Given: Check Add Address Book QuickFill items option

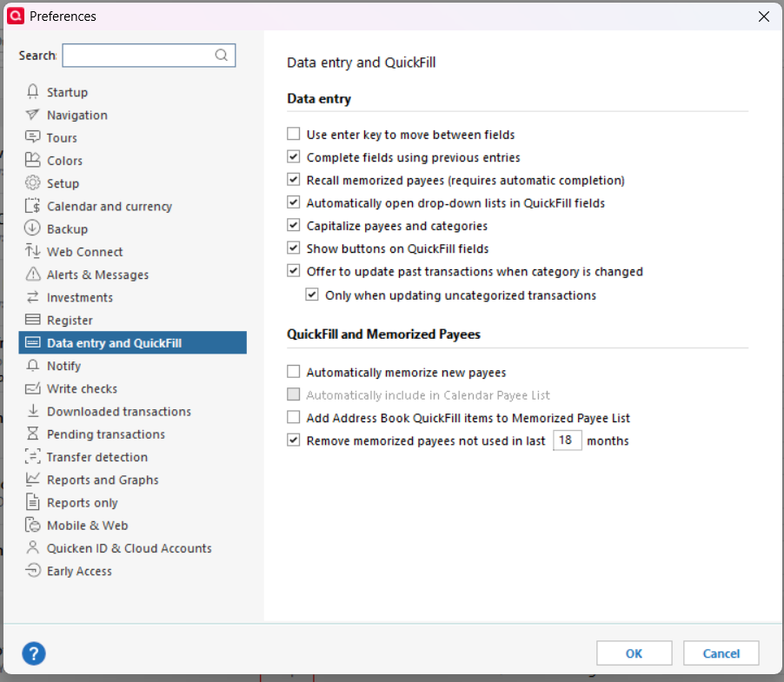Looking at the screenshot, I should click(x=294, y=417).
